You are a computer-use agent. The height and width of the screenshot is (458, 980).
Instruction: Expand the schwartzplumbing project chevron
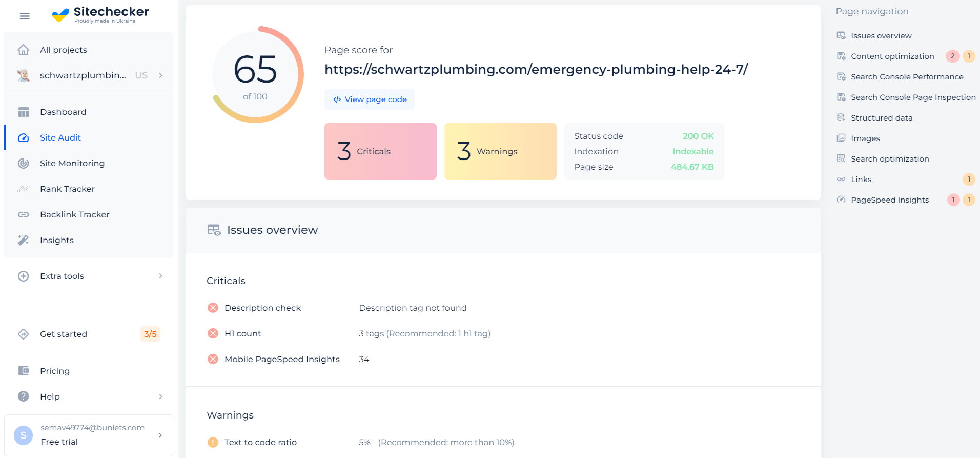(x=161, y=75)
